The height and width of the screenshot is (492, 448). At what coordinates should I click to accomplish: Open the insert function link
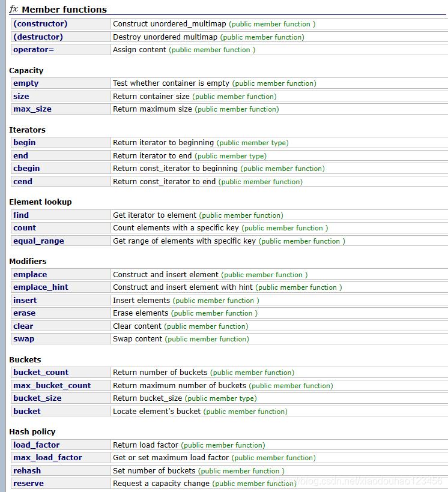point(25,300)
